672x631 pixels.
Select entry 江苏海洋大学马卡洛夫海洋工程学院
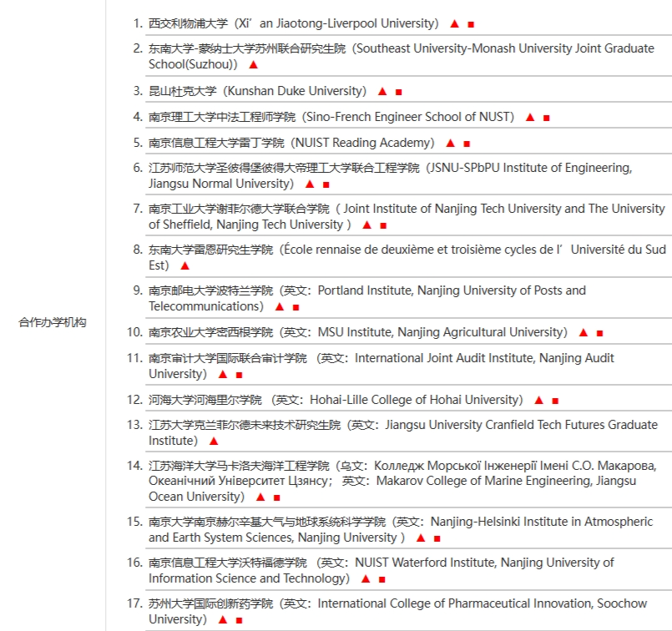402,481
